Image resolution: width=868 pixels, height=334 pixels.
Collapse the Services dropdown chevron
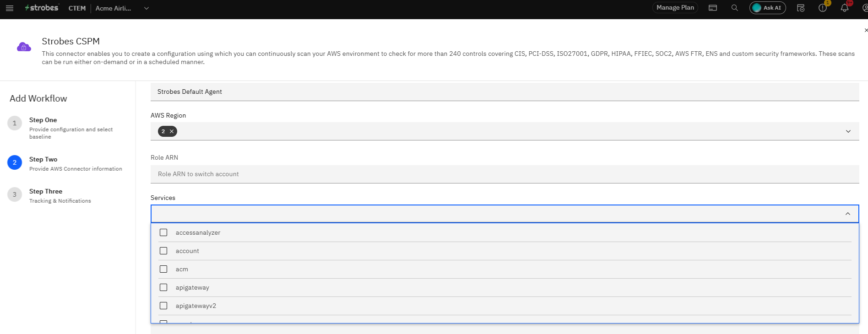coord(848,214)
